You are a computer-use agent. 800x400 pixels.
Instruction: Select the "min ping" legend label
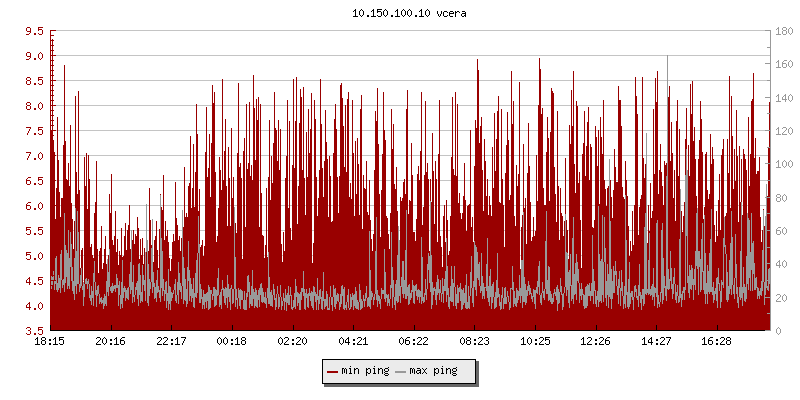(365, 372)
